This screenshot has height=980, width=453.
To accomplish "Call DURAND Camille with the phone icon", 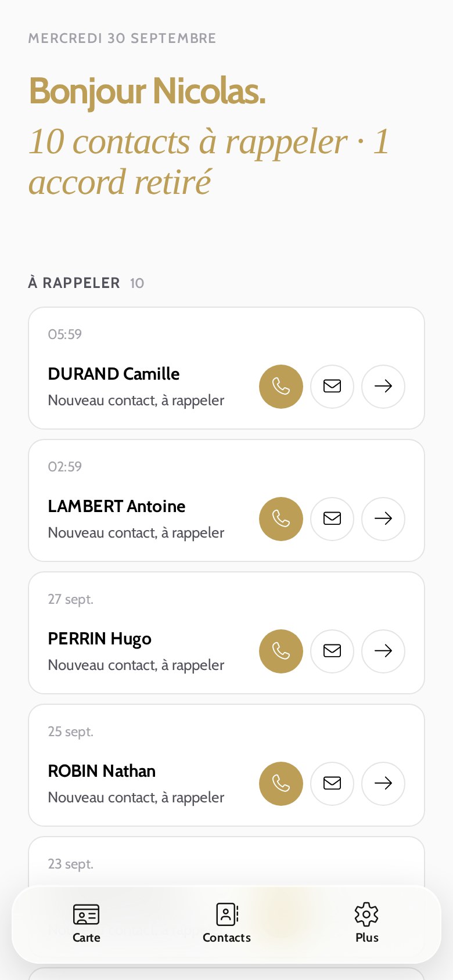I will point(281,387).
